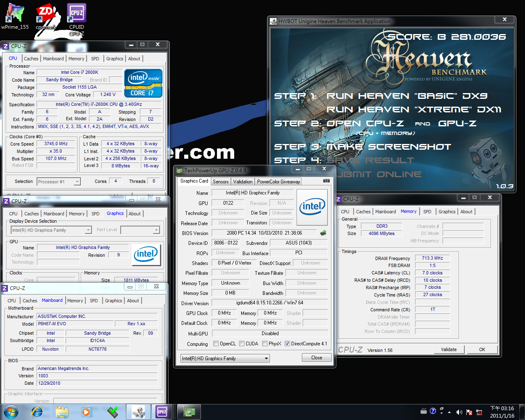
Task: Open the Display Device Selection dropdown
Action: 51,230
